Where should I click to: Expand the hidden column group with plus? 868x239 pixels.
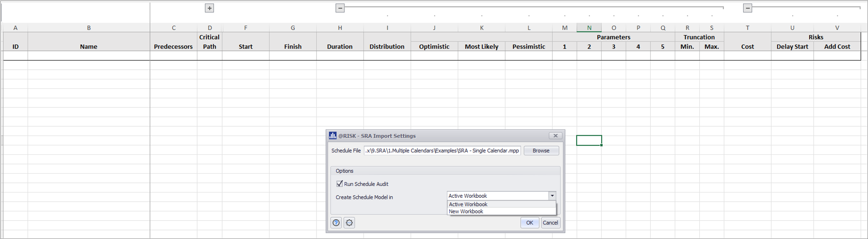pyautogui.click(x=209, y=8)
